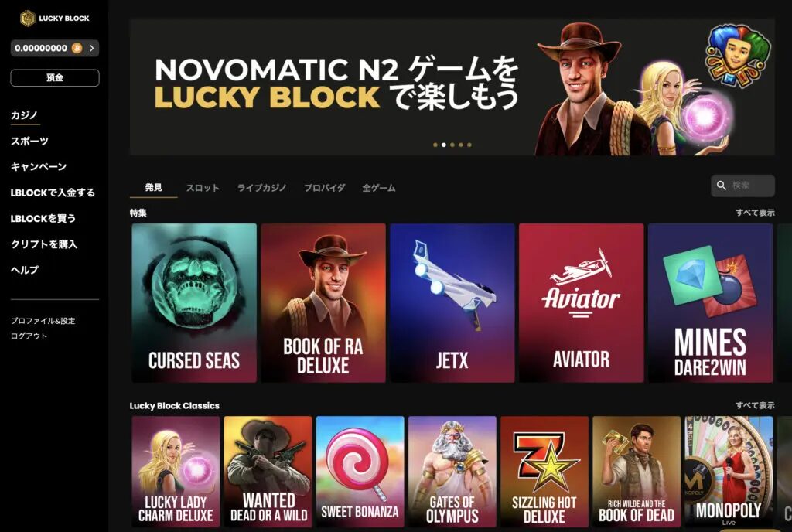Select the third banner carousel dot
792x532 pixels.
452,145
